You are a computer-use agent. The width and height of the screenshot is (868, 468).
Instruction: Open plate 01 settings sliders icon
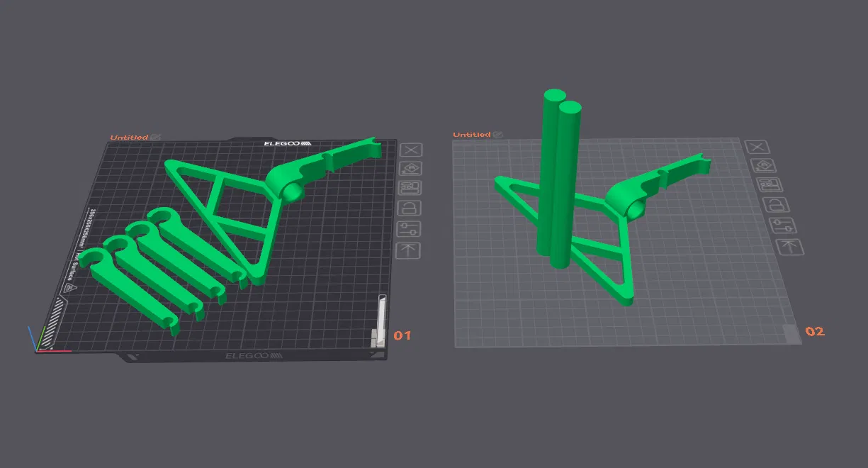410,229
